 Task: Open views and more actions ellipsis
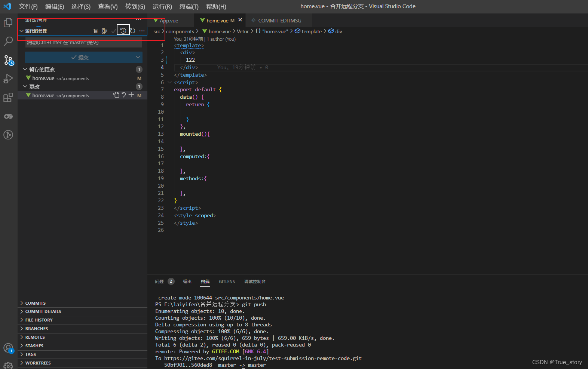coord(138,20)
